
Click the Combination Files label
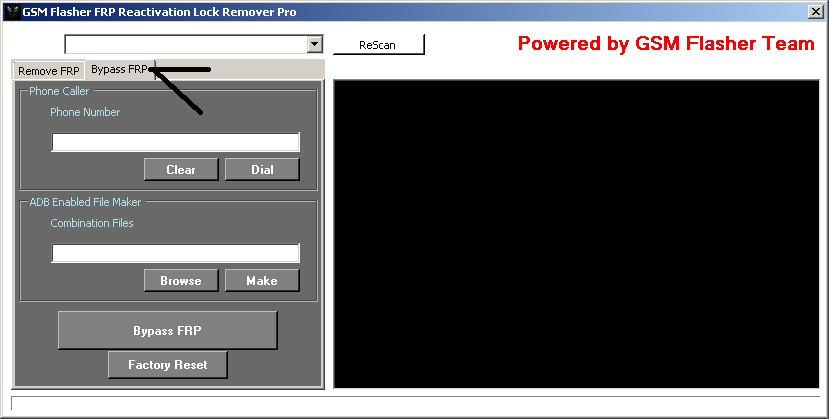click(x=92, y=223)
